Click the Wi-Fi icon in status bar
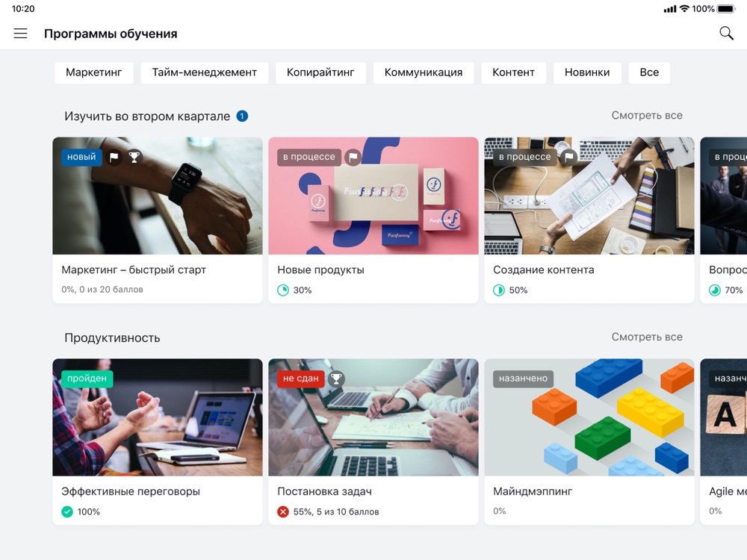 pyautogui.click(x=684, y=8)
